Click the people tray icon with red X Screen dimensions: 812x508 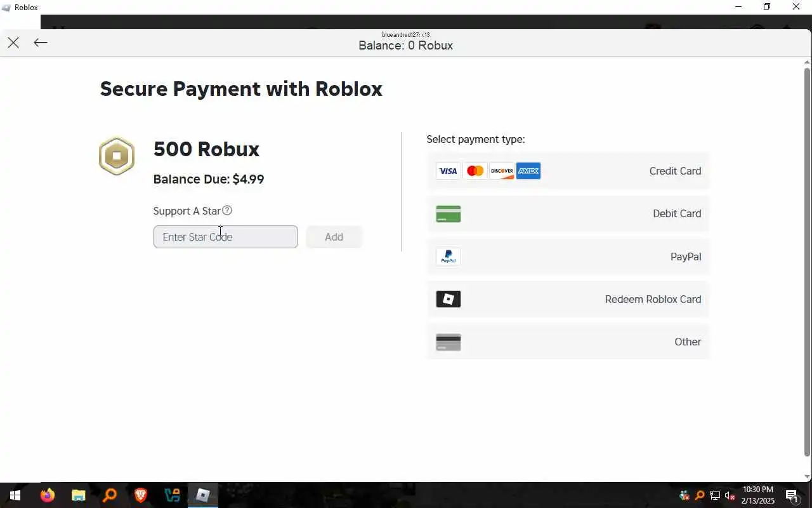684,496
